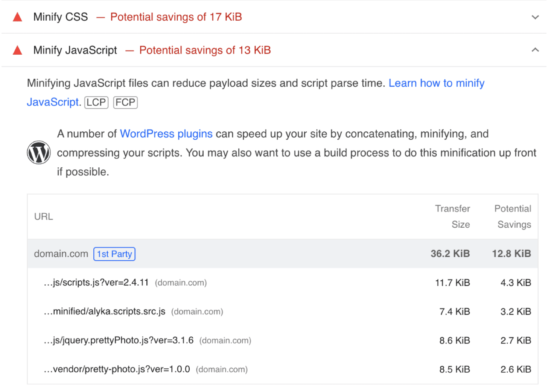Collapse the Minify JavaScript audit section

pyautogui.click(x=535, y=50)
